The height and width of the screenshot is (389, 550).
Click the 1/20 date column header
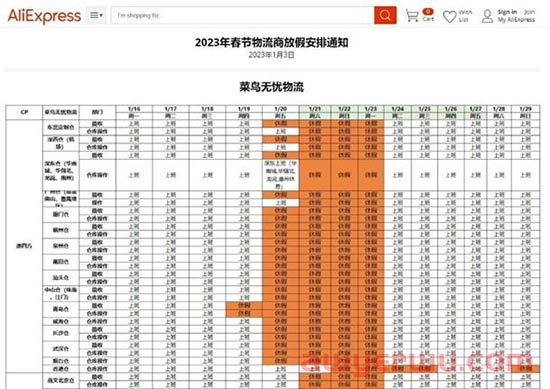pos(281,109)
